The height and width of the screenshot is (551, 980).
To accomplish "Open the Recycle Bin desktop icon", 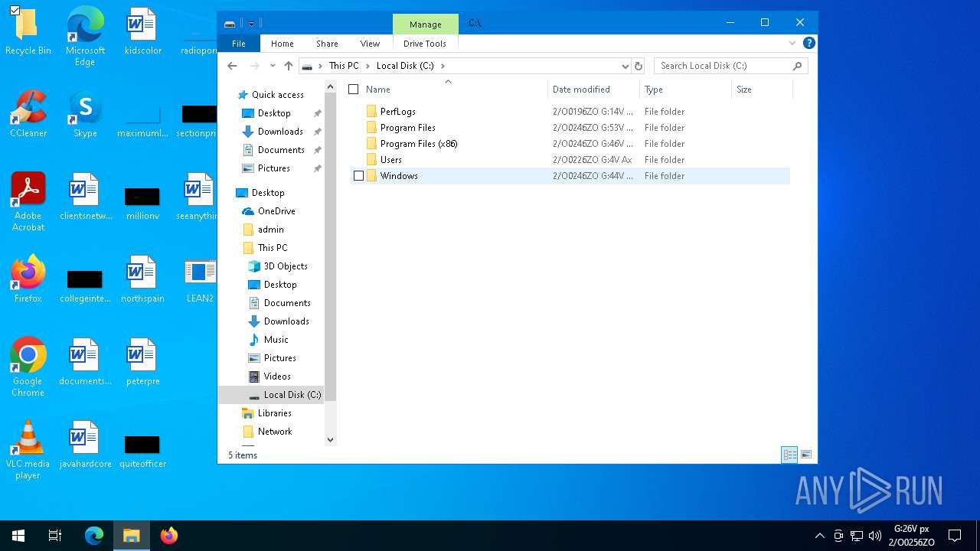I will (28, 32).
